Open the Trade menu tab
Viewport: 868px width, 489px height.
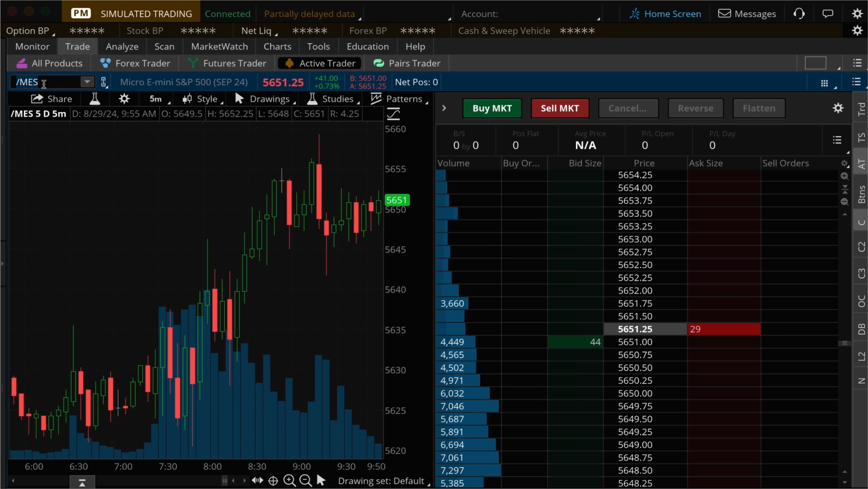coord(78,46)
